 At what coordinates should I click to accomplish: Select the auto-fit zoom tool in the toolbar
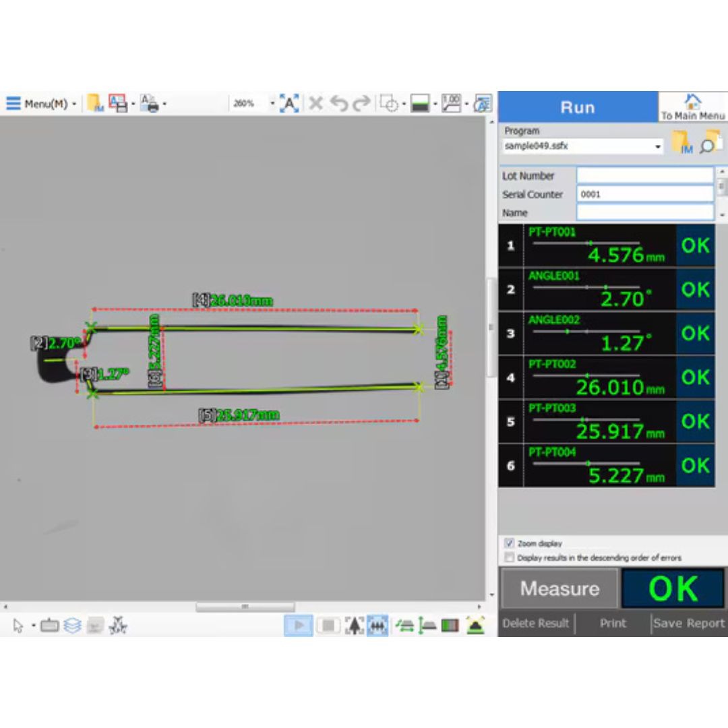pos(290,103)
